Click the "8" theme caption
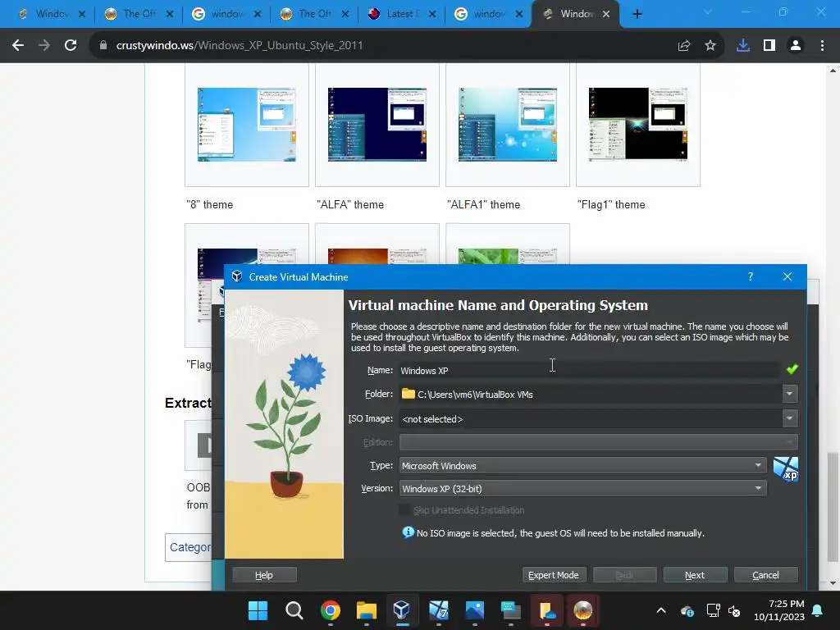840x630 pixels. (x=209, y=204)
